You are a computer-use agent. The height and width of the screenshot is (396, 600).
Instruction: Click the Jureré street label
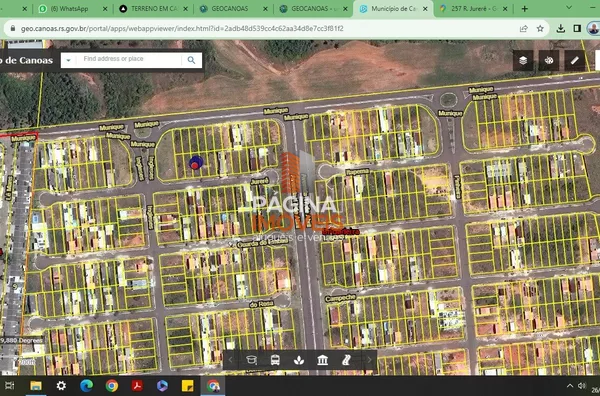click(x=259, y=181)
